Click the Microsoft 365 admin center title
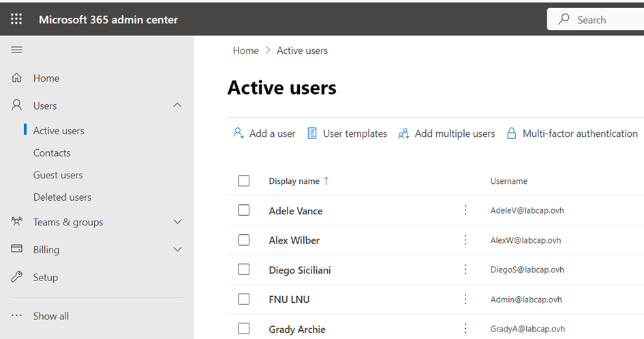The height and width of the screenshot is (339, 644). tap(108, 19)
